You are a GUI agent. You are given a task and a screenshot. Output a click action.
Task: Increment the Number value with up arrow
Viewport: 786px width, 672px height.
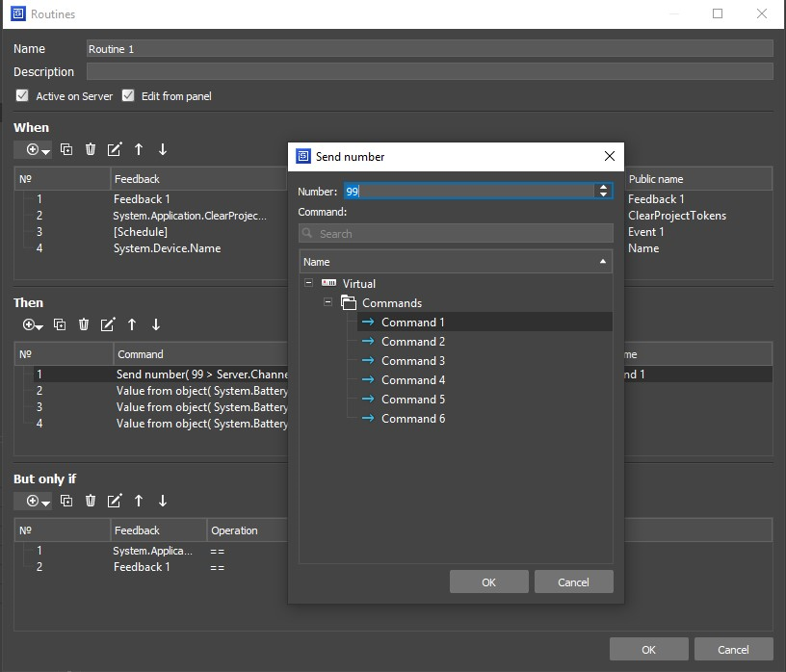(x=604, y=188)
